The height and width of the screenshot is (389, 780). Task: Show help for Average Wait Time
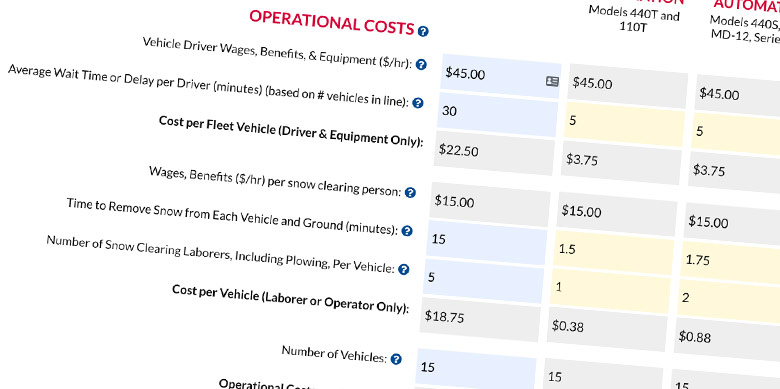(418, 103)
